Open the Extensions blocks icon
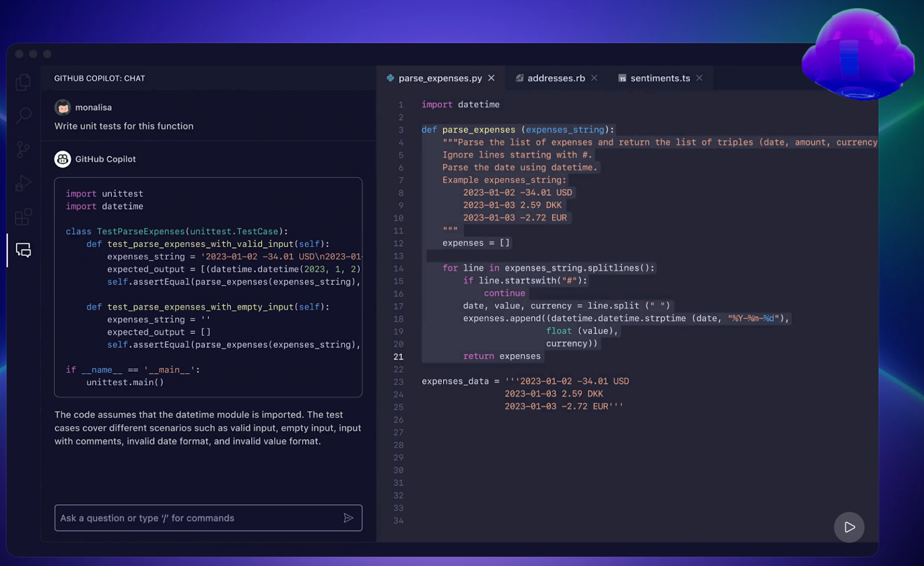This screenshot has width=924, height=566. pyautogui.click(x=23, y=217)
